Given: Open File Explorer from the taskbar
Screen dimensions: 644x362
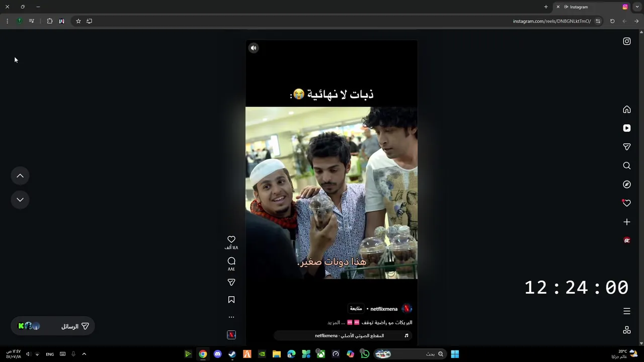Looking at the screenshot, I should [x=277, y=354].
